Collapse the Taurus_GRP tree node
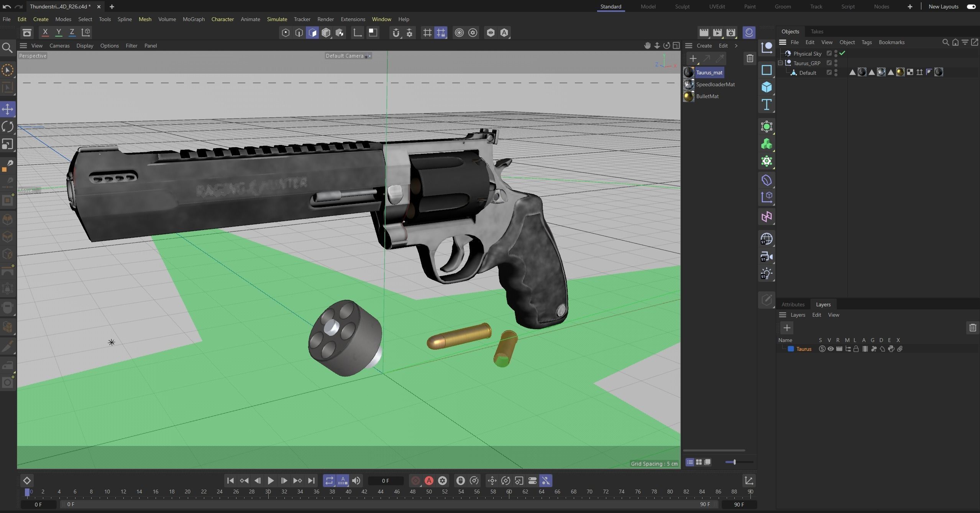The width and height of the screenshot is (980, 513). pyautogui.click(x=780, y=63)
